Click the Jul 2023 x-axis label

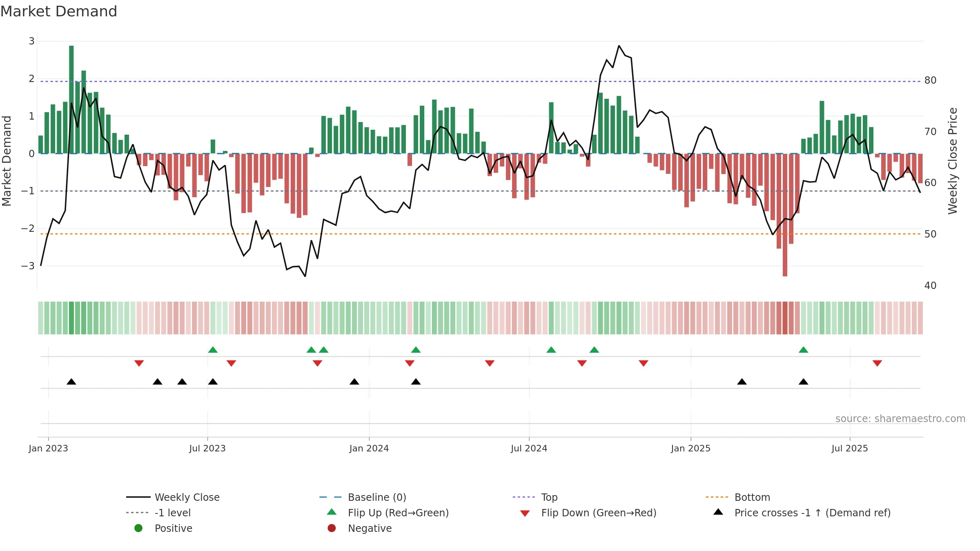[x=207, y=448]
